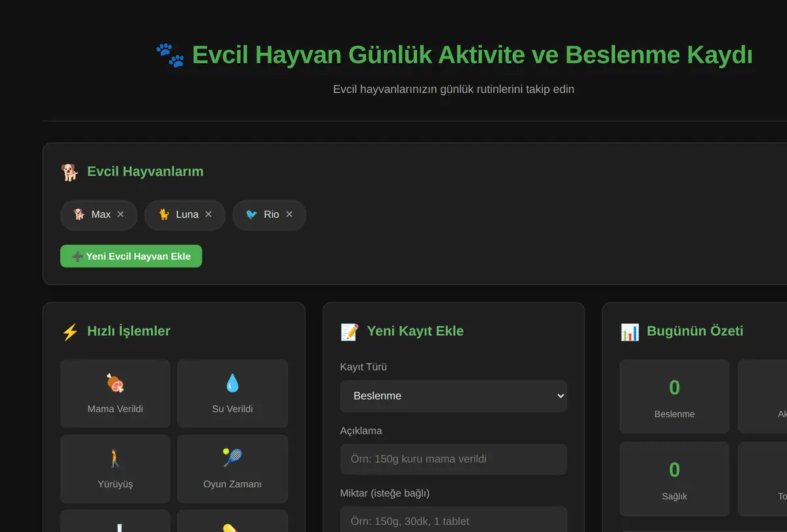Select the Max pet chip
Image resolution: width=787 pixels, height=532 pixels.
tap(98, 215)
